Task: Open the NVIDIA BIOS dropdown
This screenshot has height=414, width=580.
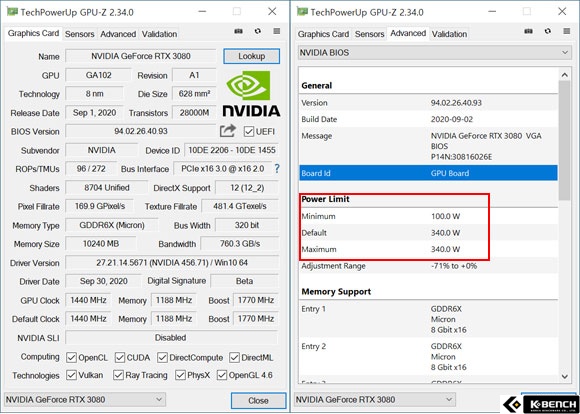Action: coord(435,53)
